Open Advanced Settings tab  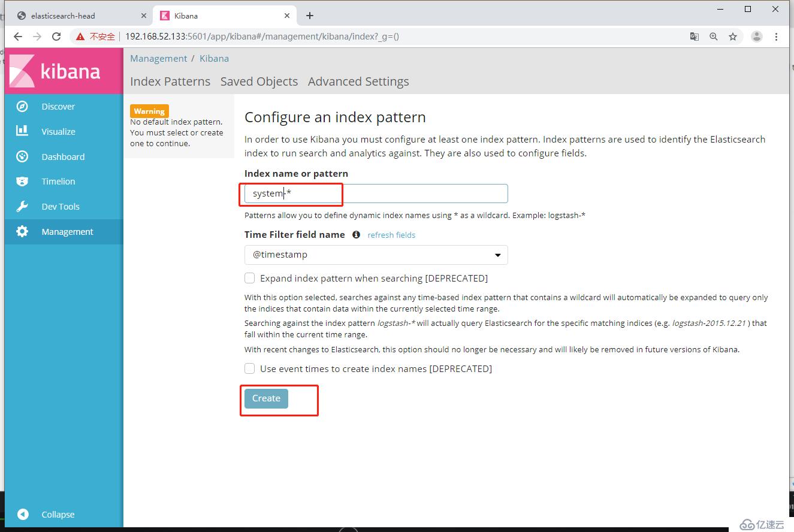pyautogui.click(x=358, y=81)
